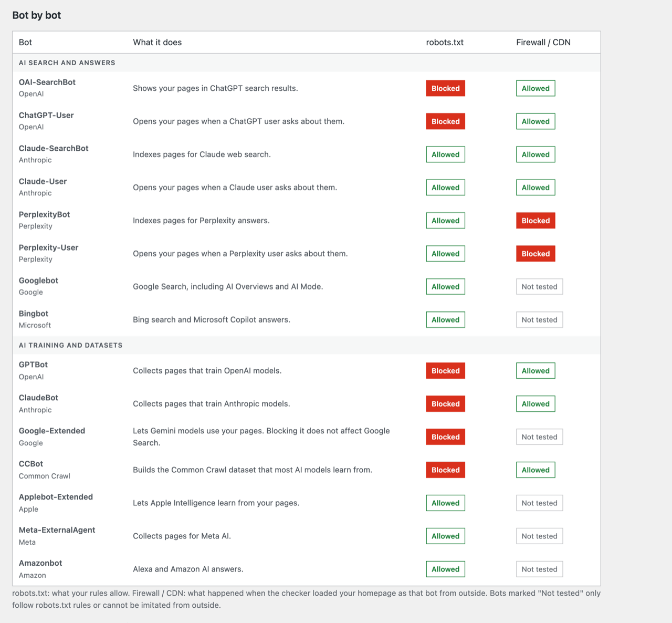Click the Allowed robots.txt badge for Bingbot
Screen dimensions: 672x623
pyautogui.click(x=446, y=320)
